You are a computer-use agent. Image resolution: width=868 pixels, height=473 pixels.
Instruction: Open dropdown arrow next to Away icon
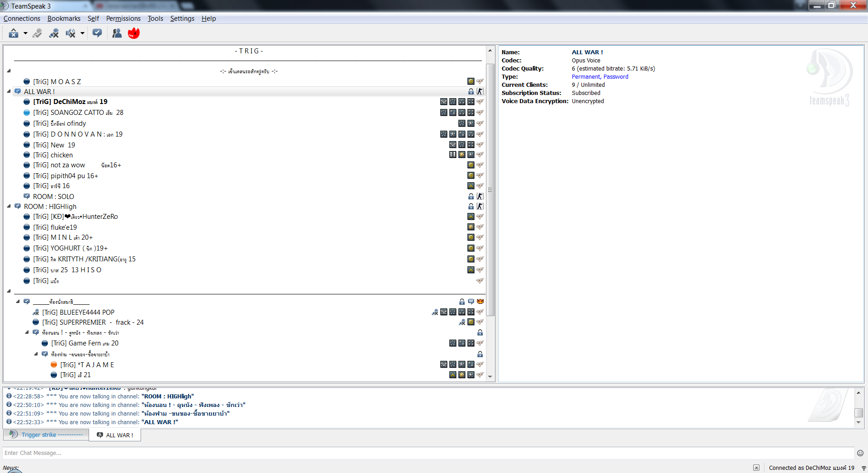coord(25,33)
